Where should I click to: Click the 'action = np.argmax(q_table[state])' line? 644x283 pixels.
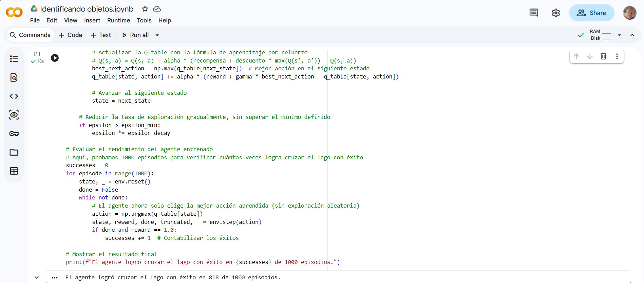pyautogui.click(x=147, y=214)
